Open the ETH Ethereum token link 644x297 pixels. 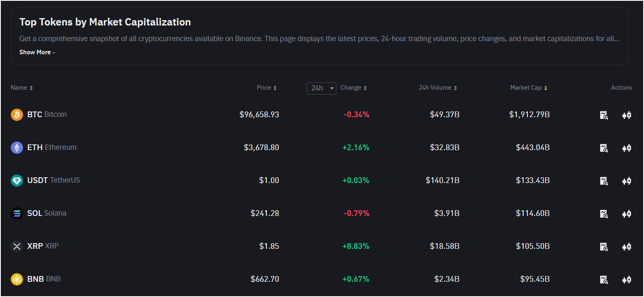52,147
